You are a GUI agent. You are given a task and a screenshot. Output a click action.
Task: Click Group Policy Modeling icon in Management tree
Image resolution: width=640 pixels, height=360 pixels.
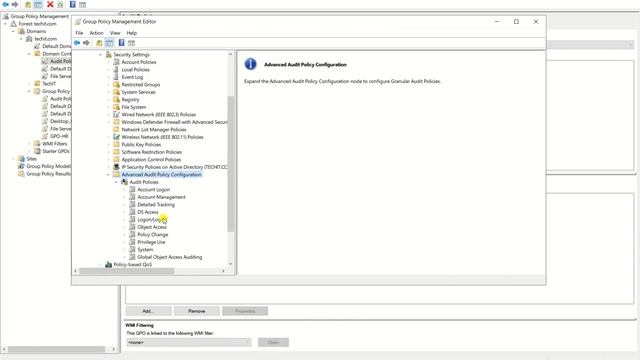[x=21, y=166]
